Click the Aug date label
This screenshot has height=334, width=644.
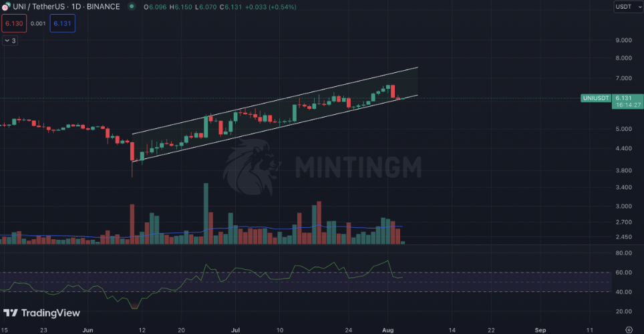(387, 330)
